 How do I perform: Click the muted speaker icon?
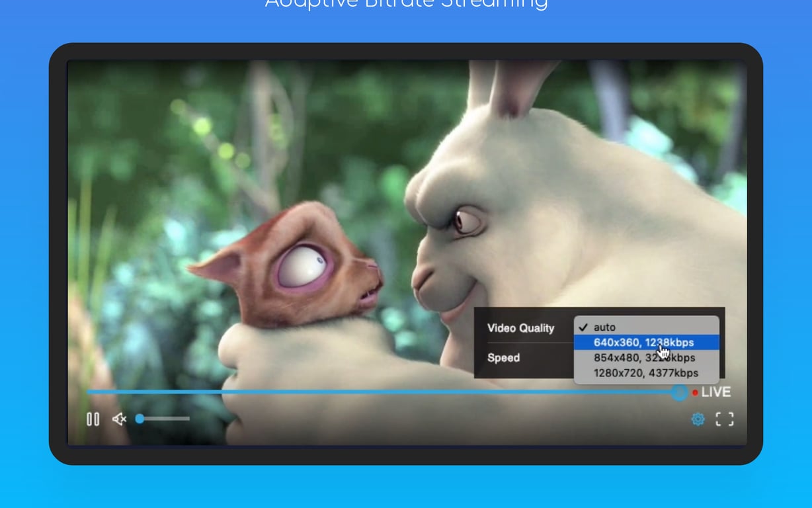pos(119,419)
